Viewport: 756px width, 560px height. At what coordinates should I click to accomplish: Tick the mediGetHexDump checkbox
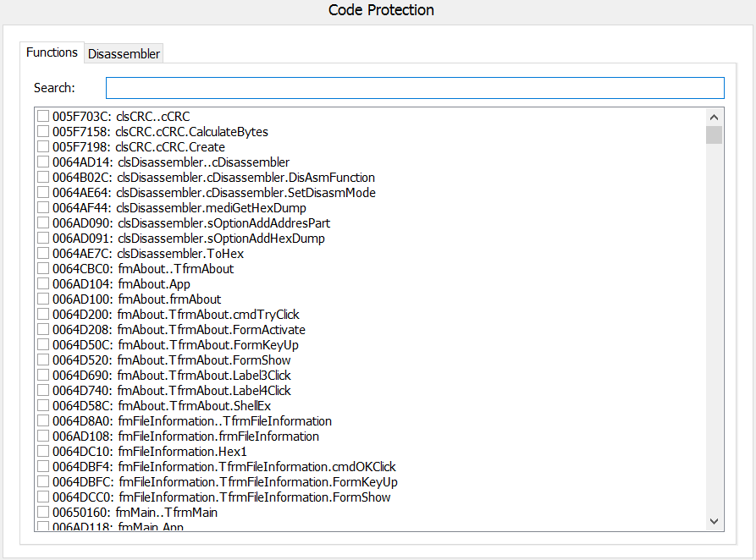tap(43, 208)
